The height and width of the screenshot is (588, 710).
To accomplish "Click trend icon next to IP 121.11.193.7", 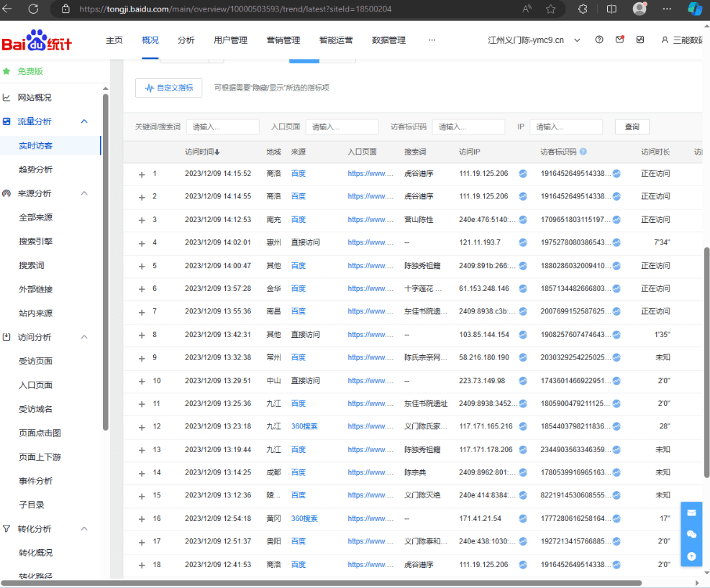I will point(523,243).
